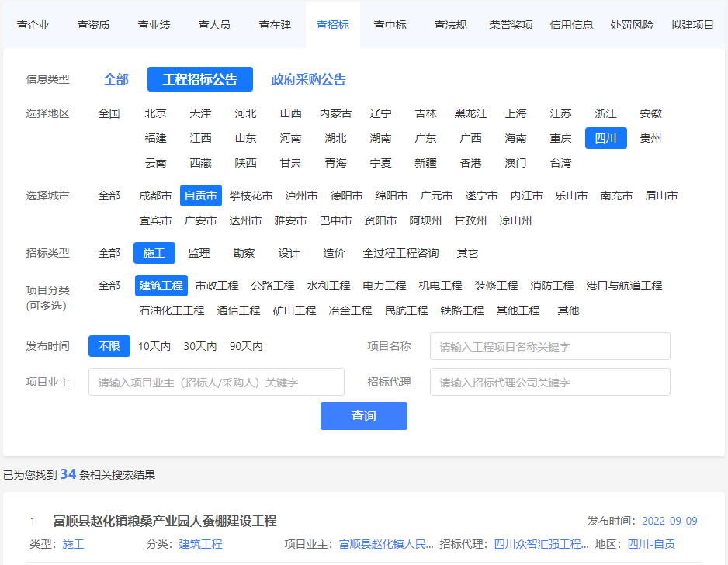Choose 全部 under 信息类型
Viewport: 728px width, 565px height.
(x=116, y=79)
